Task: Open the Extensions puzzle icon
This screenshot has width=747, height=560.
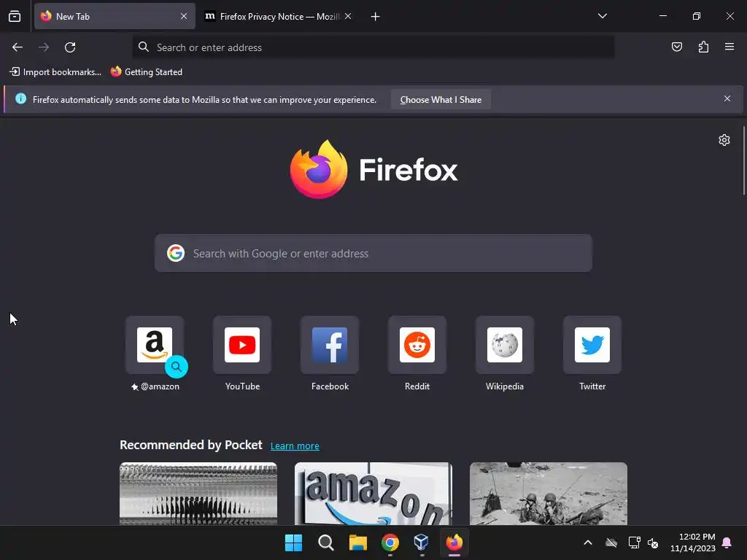Action: [x=703, y=47]
